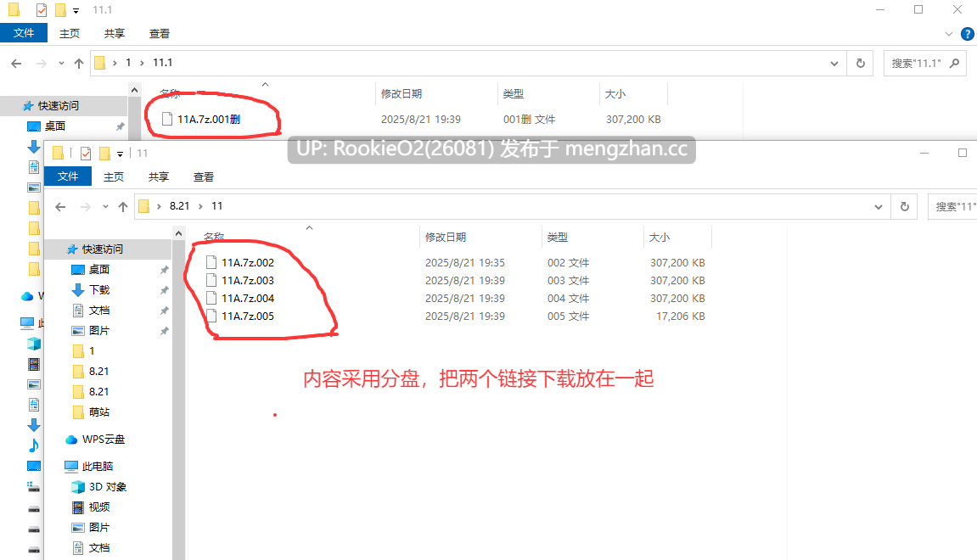Viewport: 977px width, 560px height.
Task: Open the 文件 tab in the 11 window
Action: click(68, 176)
